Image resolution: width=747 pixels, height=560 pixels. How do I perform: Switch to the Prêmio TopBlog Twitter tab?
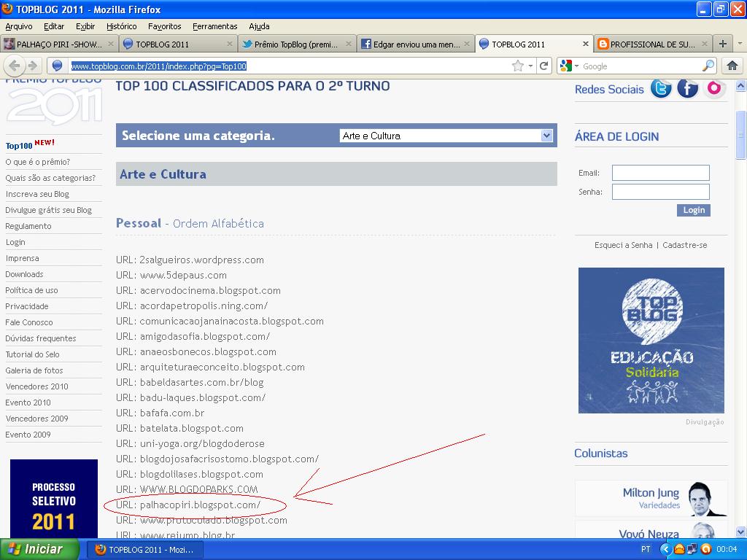tap(296, 44)
